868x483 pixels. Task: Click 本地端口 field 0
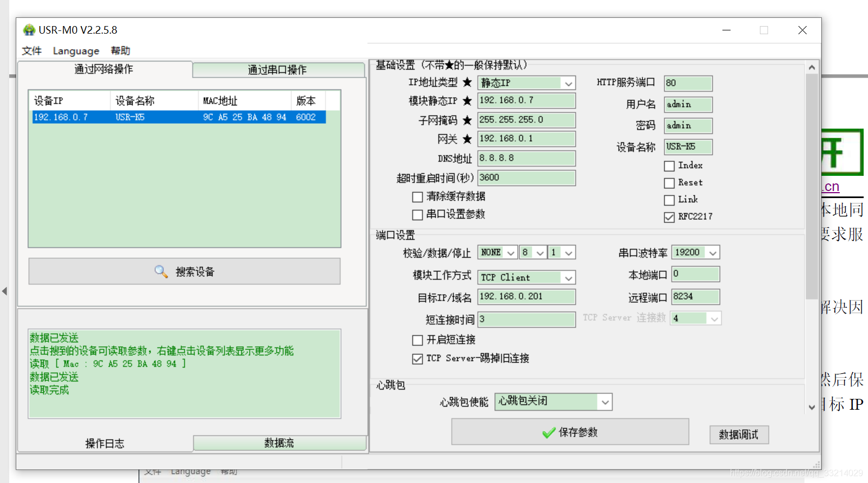(696, 274)
